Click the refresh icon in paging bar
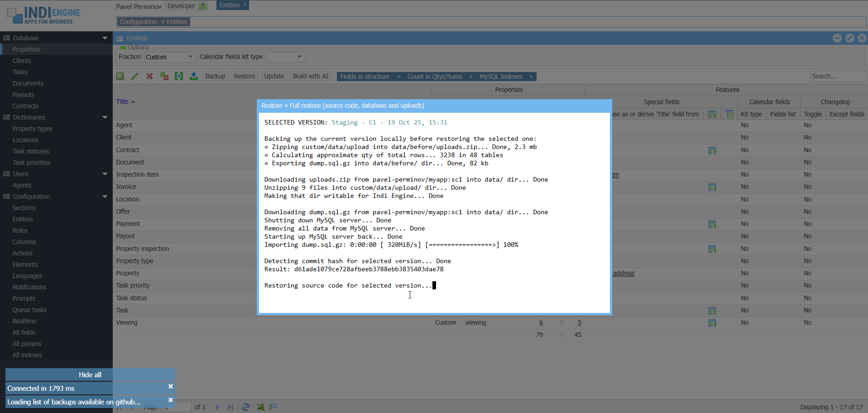Image resolution: width=868 pixels, height=413 pixels. click(x=246, y=407)
